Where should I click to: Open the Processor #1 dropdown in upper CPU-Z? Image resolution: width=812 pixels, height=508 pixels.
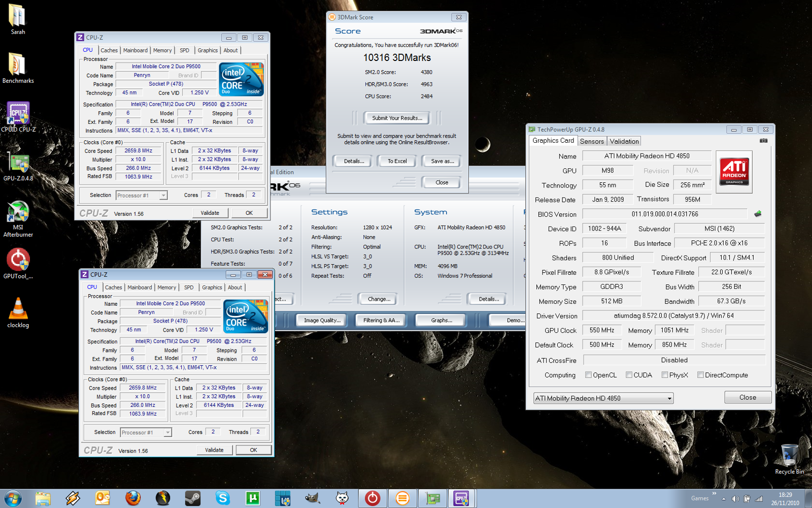tap(142, 195)
